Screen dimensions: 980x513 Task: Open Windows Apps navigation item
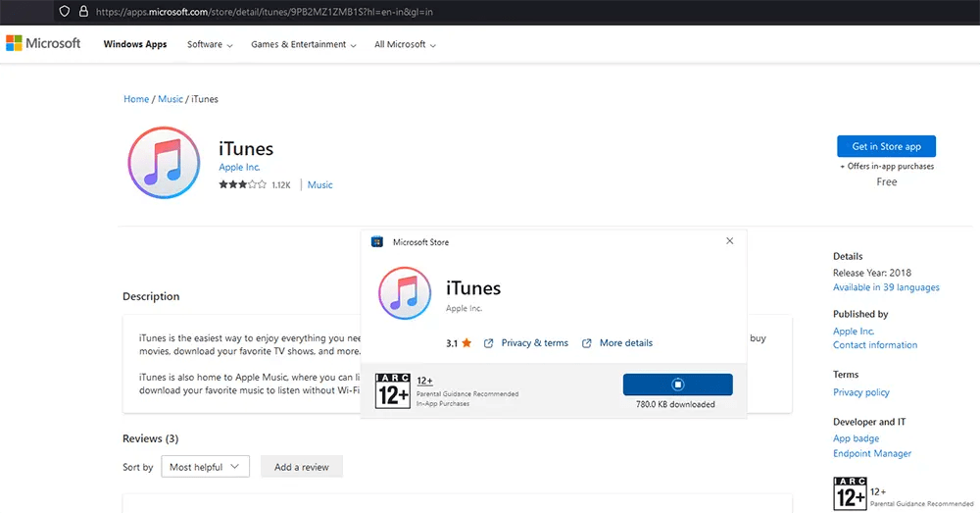(x=135, y=44)
